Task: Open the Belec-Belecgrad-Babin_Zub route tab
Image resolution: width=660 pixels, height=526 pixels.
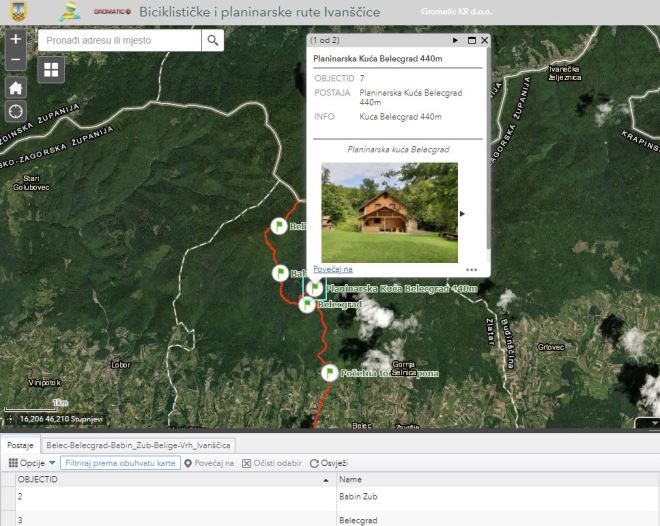Action: click(x=138, y=445)
